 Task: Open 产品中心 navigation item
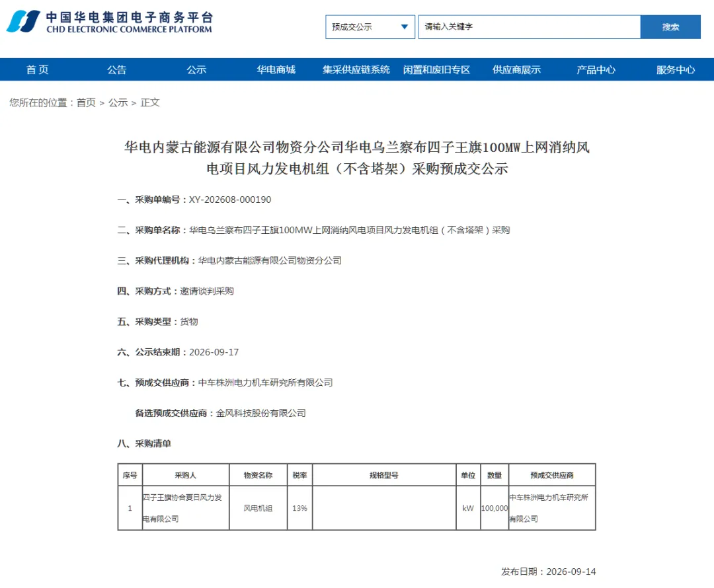click(596, 69)
